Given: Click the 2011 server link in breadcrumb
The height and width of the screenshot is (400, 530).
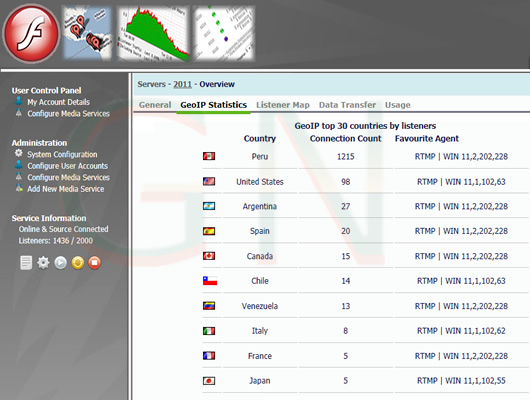Looking at the screenshot, I should 183,84.
